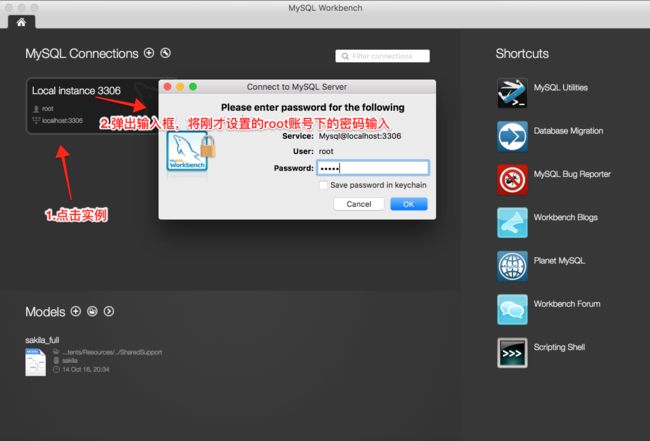The image size is (650, 441).
Task: Open existing model via folder icon in Models
Action: 92,311
